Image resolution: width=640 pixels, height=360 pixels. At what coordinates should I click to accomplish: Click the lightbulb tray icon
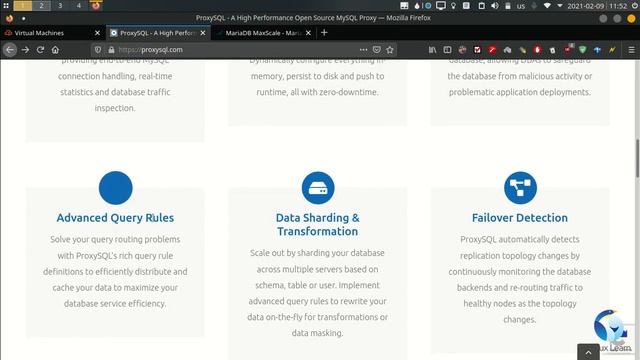453,6
